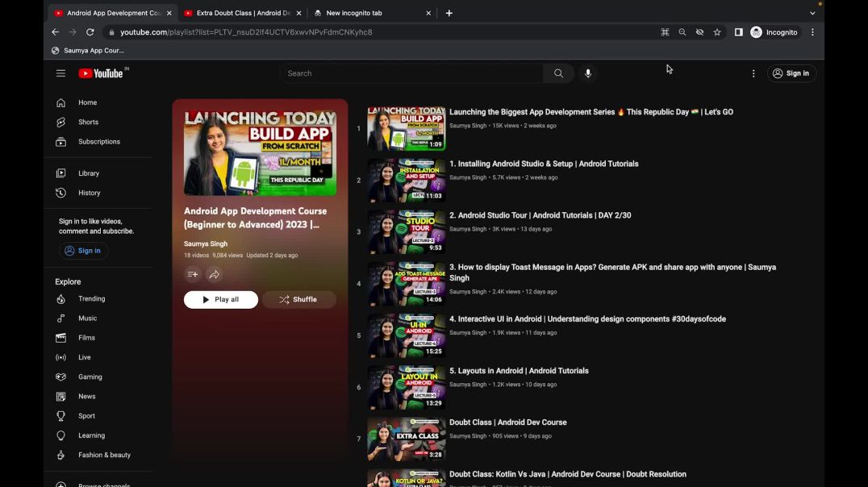Bookmark this page with star icon
Image resolution: width=868 pixels, height=487 pixels.
click(717, 32)
